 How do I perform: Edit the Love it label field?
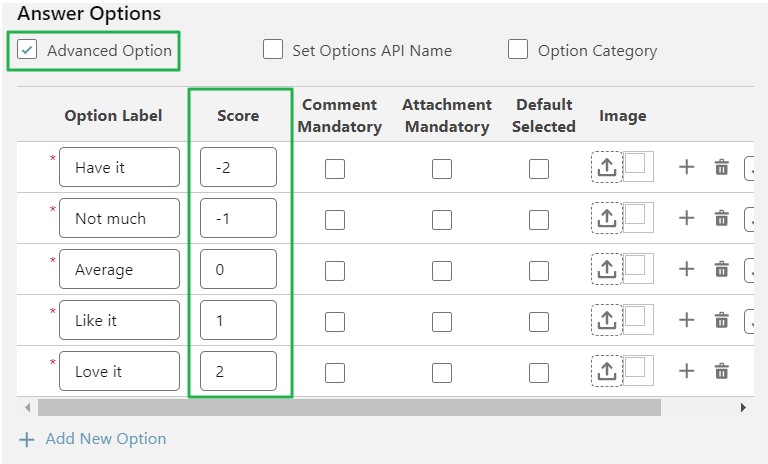pos(120,371)
